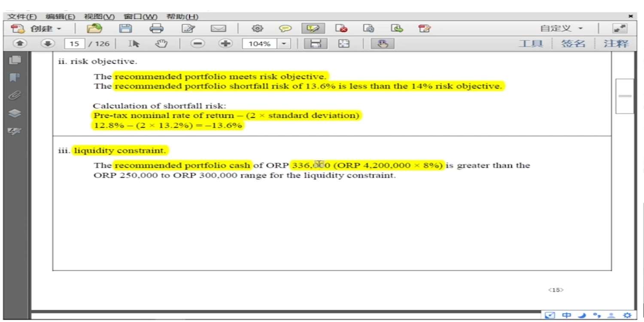Screen dimensions: 644x322
Task: Open the 视图(V) menu
Action: pos(100,17)
